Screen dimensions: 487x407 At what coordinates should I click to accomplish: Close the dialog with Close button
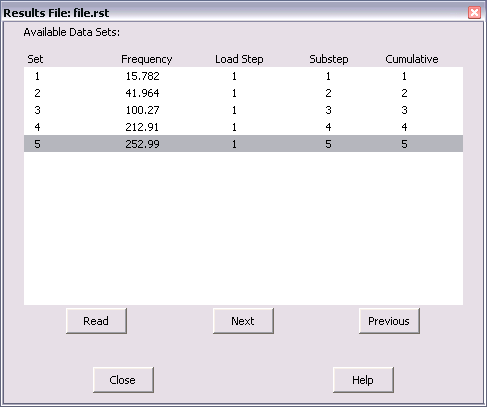123,380
